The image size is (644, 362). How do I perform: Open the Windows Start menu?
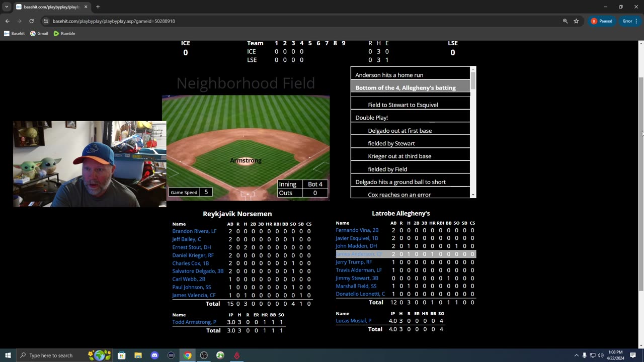(x=8, y=355)
